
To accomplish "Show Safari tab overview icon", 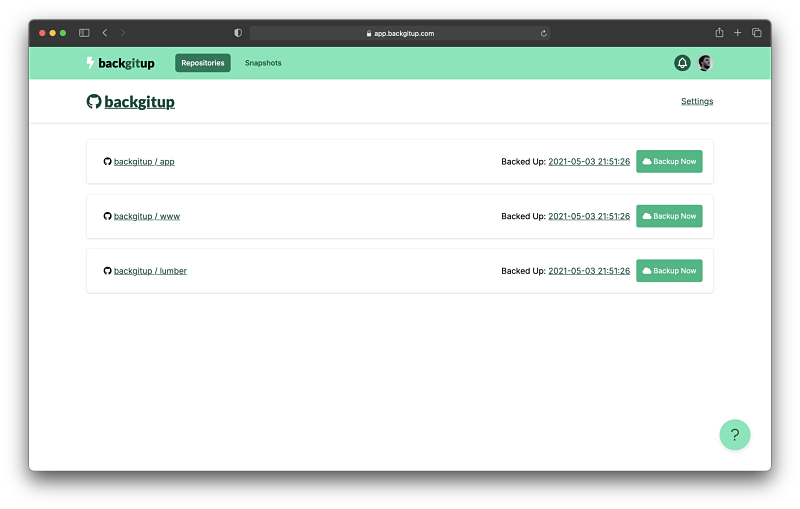I will (757, 33).
